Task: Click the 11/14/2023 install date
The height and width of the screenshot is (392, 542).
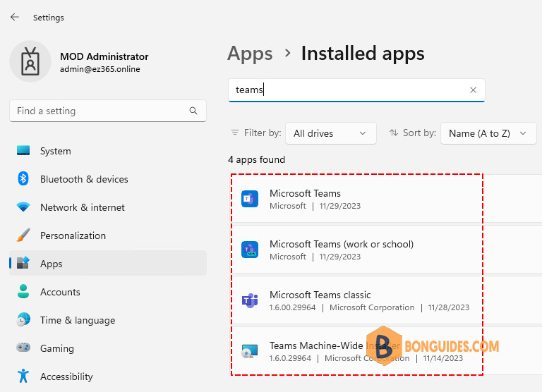Action: coord(442,358)
